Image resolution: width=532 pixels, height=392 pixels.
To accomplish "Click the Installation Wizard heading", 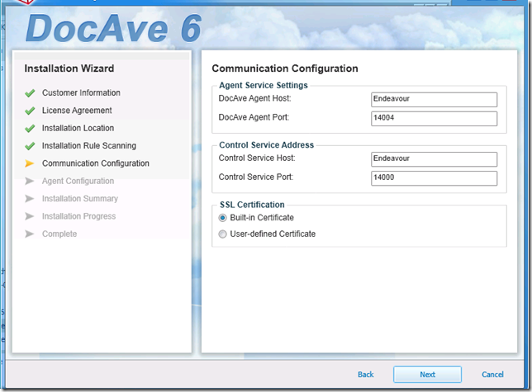I will click(x=69, y=68).
